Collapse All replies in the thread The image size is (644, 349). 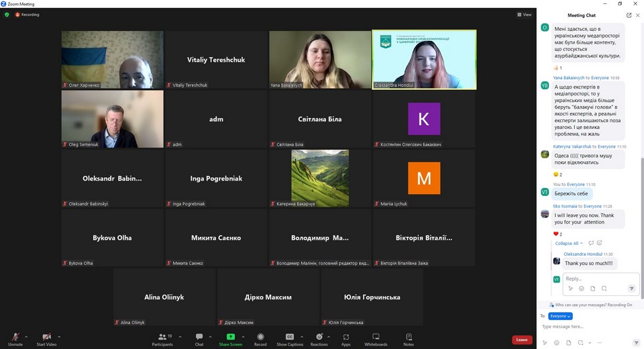click(x=569, y=243)
